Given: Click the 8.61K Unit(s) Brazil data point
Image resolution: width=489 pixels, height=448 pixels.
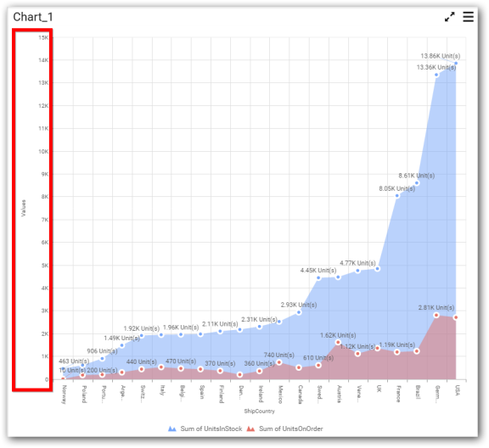Looking at the screenshot, I should pyautogui.click(x=417, y=183).
